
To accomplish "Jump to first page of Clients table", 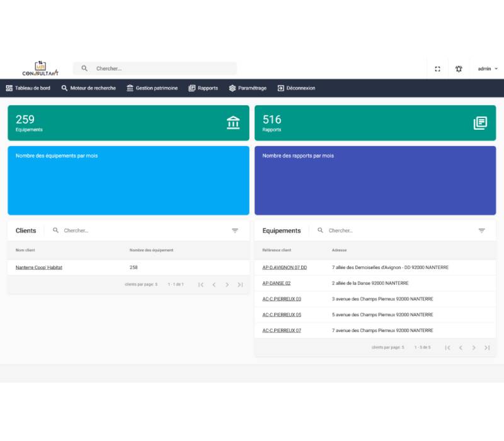I will point(201,285).
